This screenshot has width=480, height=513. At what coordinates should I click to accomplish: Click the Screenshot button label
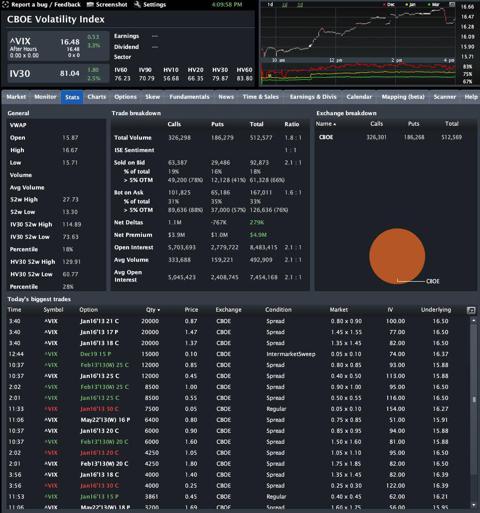(x=112, y=5)
